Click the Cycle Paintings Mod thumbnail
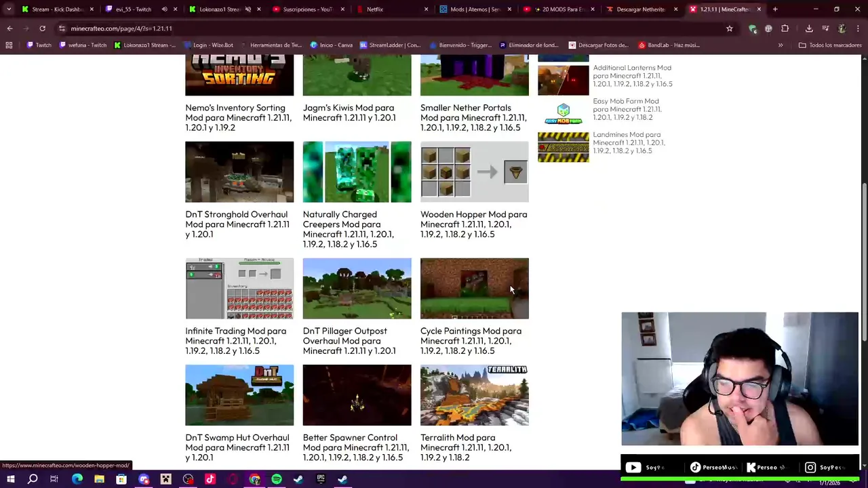 pos(475,288)
